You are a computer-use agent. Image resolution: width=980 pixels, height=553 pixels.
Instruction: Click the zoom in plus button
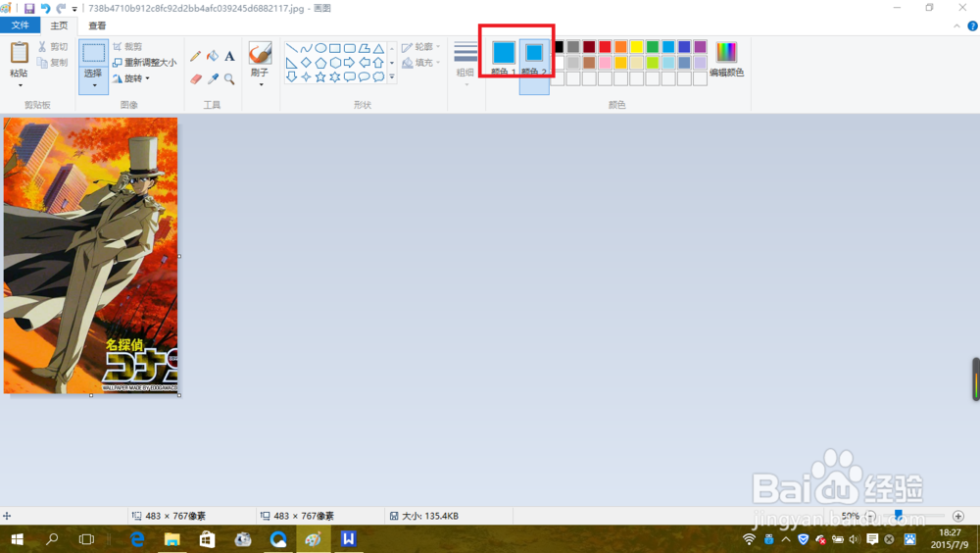pos(958,516)
